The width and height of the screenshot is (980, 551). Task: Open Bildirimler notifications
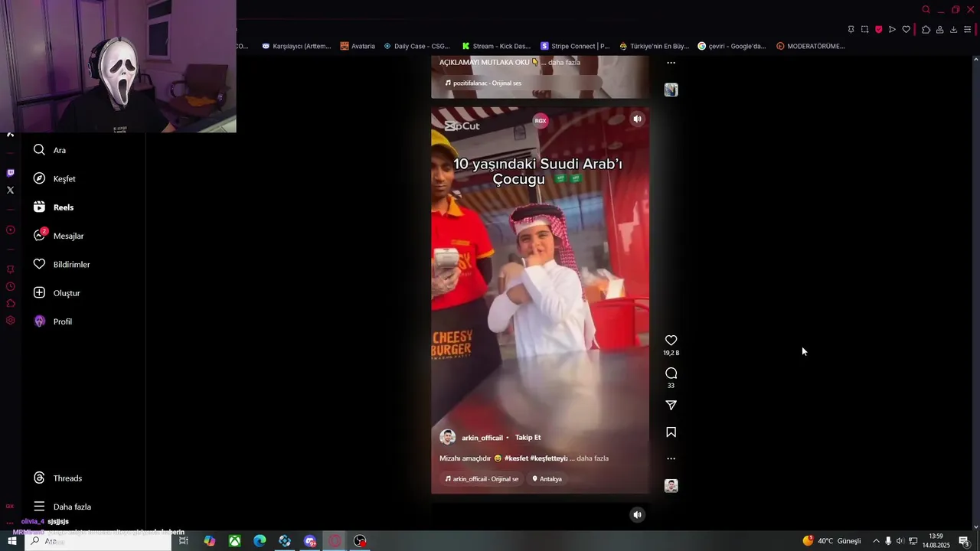(x=61, y=264)
